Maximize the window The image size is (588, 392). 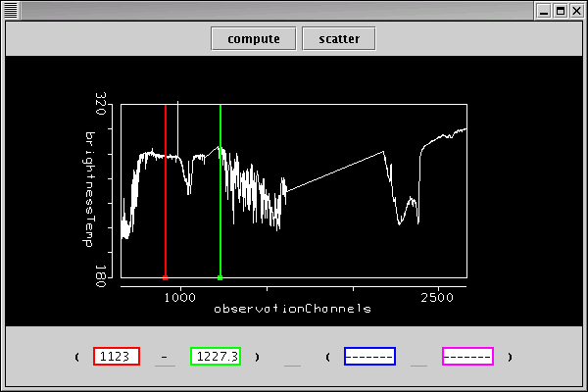point(561,11)
